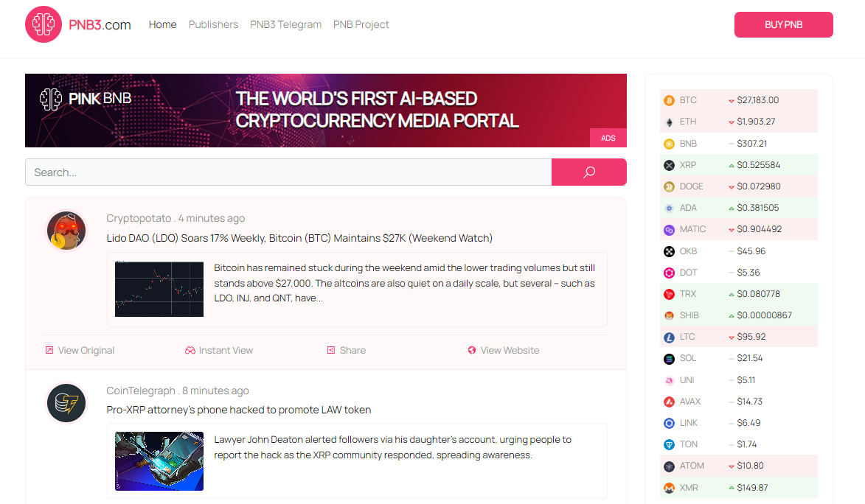Click the DOGE coin icon
Viewport: 865px width, 504px height.
(x=669, y=186)
